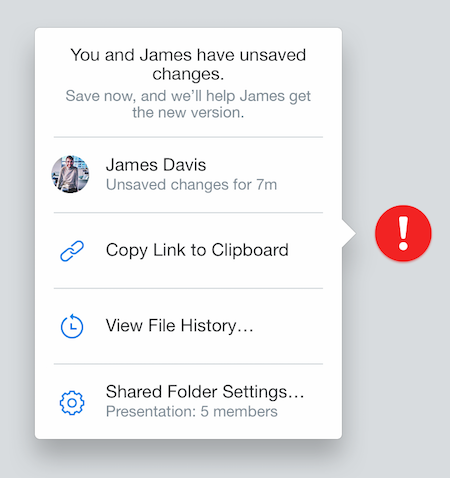Click James Davis's profile avatar
Image resolution: width=450 pixels, height=478 pixels.
tap(70, 174)
